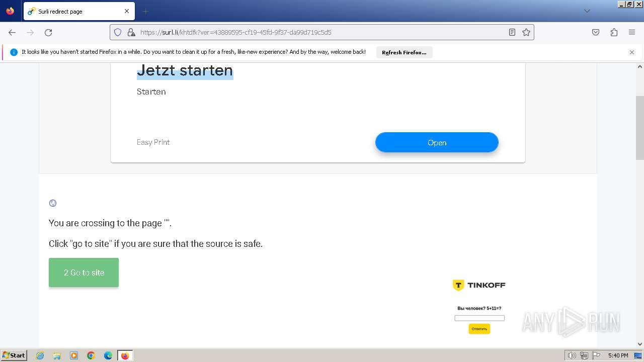Click scrollbar up arrow

640,66
